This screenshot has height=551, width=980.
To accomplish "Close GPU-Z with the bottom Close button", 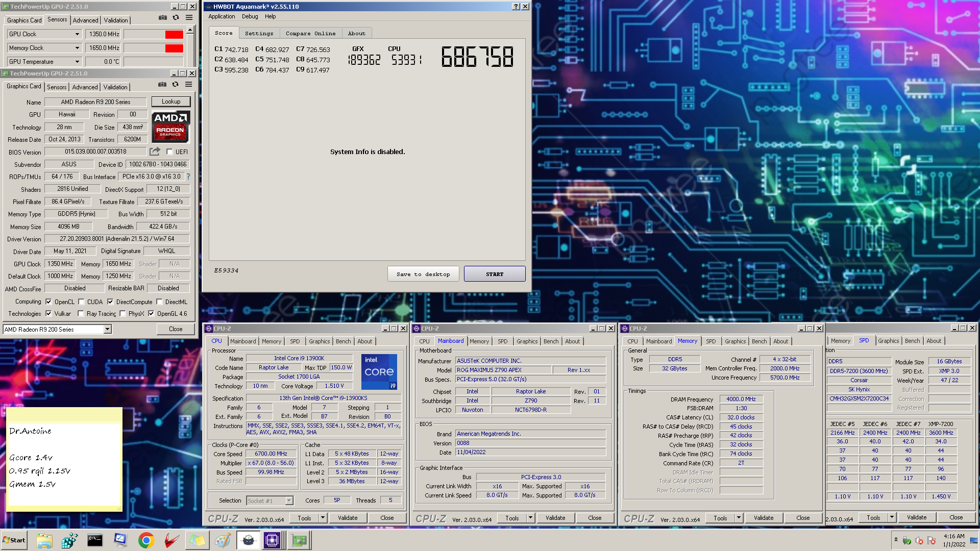I will click(176, 329).
